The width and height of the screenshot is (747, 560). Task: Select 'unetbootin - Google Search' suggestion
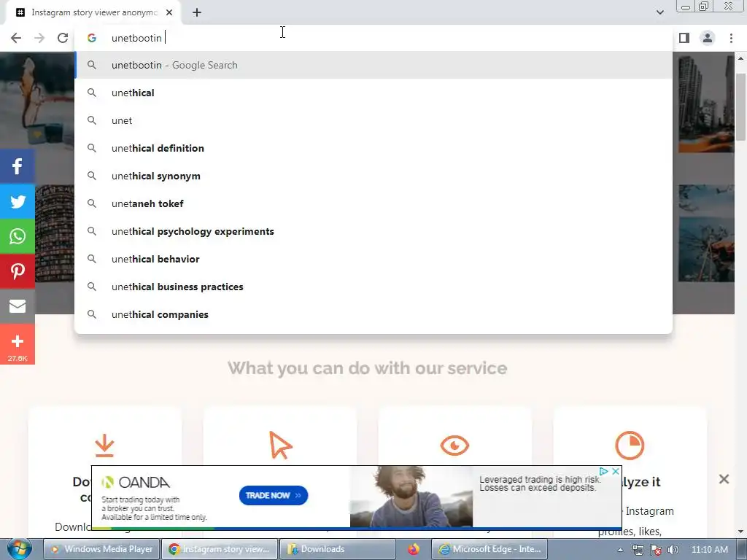(x=373, y=65)
